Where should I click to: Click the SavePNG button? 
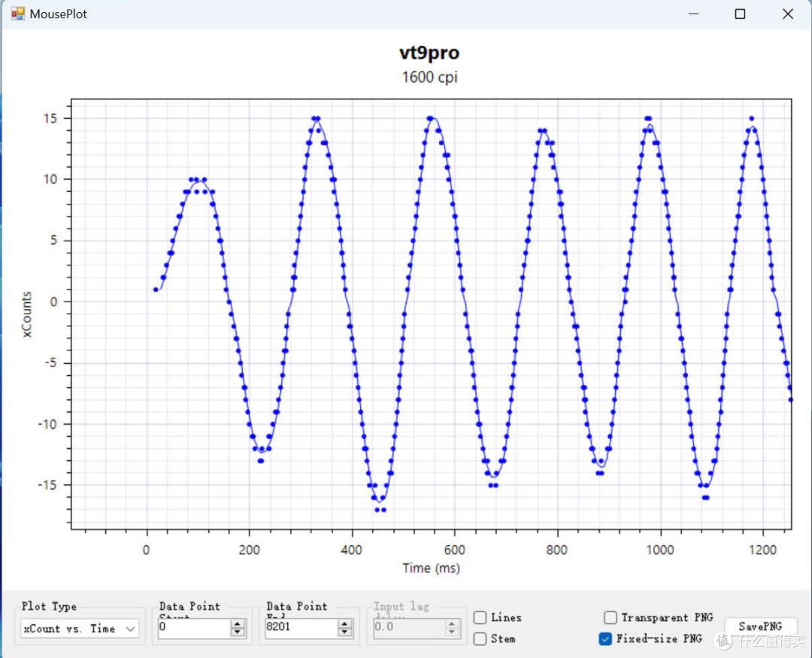(x=760, y=626)
